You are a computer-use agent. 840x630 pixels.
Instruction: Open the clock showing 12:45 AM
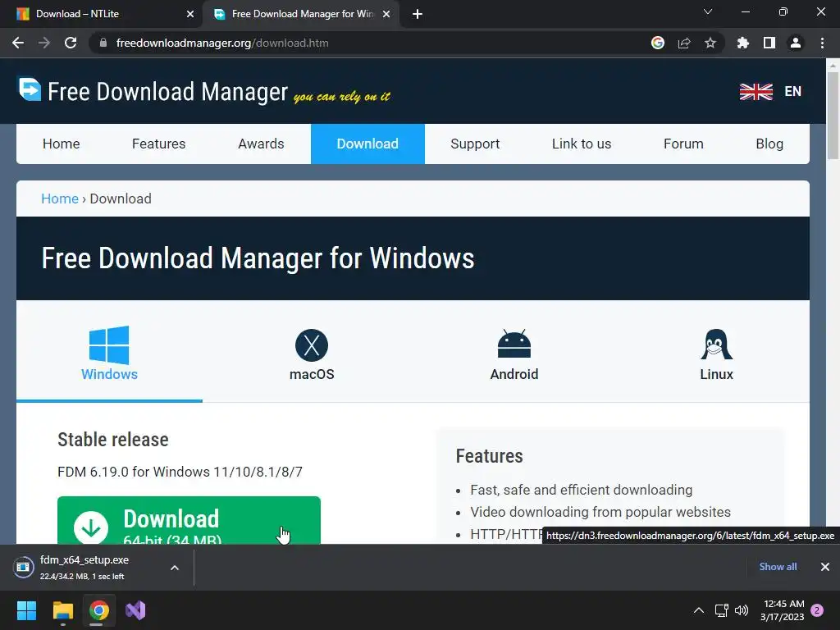(x=783, y=610)
